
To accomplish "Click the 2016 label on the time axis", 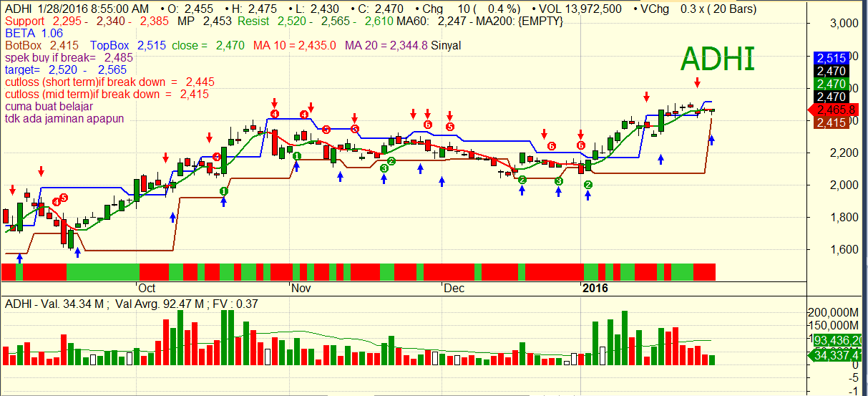I will (x=595, y=289).
